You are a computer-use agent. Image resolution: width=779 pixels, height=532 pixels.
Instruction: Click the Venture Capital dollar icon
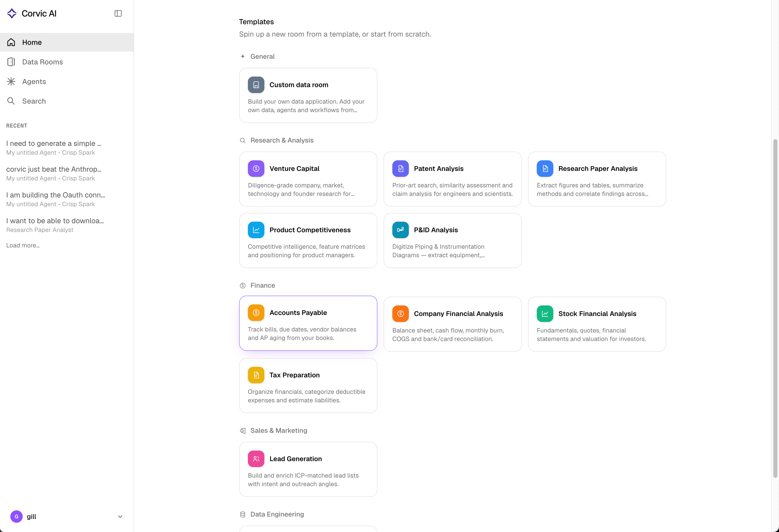point(256,169)
